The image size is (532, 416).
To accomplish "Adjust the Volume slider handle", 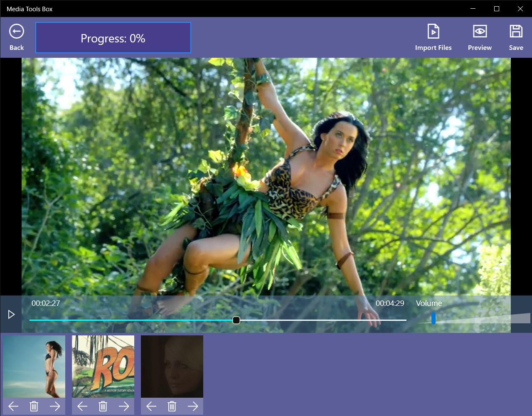I will coord(433,319).
